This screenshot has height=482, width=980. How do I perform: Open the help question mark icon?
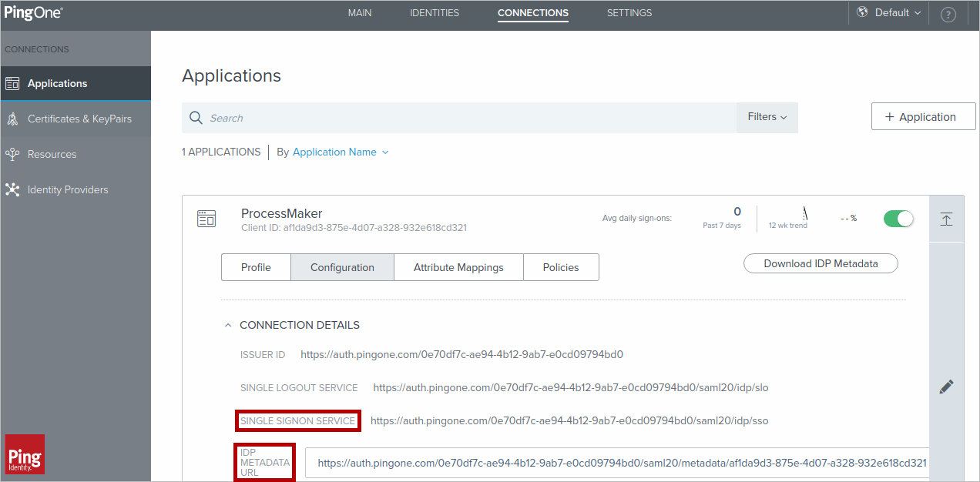point(948,15)
